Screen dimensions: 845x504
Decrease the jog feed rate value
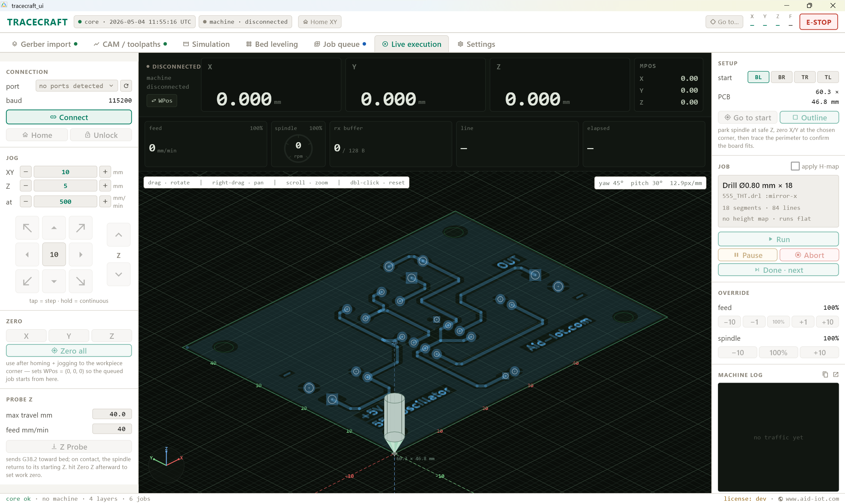pyautogui.click(x=26, y=202)
